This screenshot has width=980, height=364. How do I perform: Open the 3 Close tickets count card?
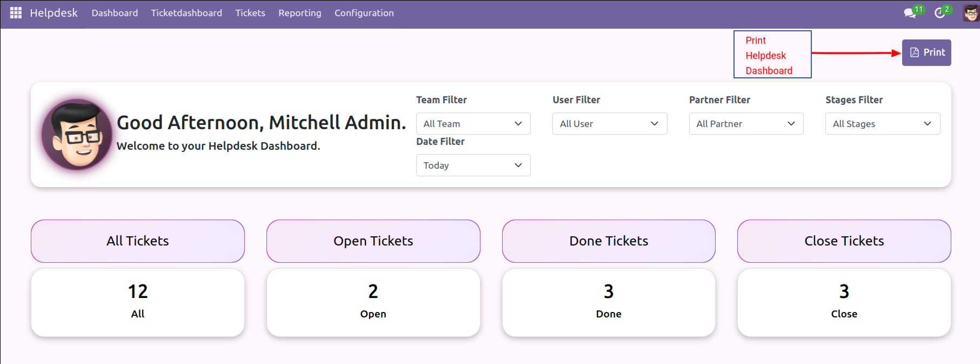click(844, 303)
